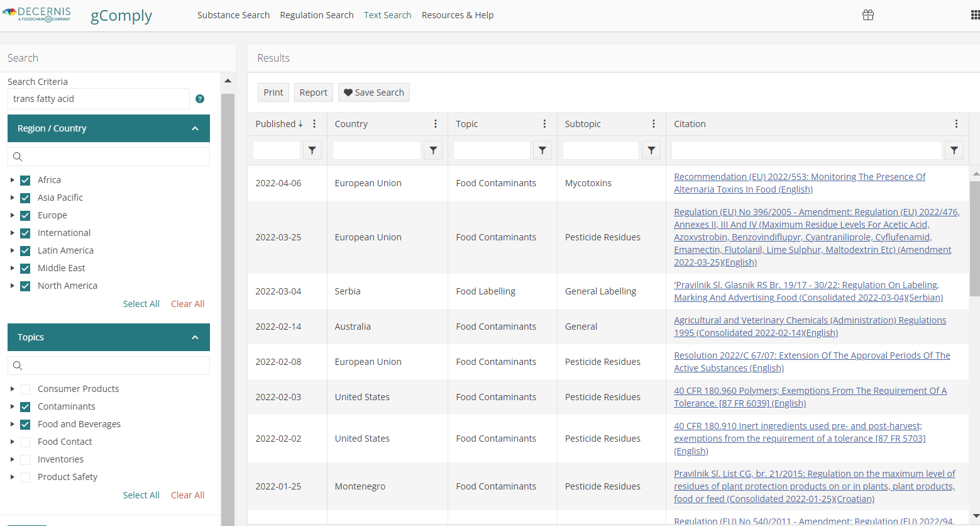Click Clear All under topics
Image resolution: width=980 pixels, height=526 pixels.
pyautogui.click(x=188, y=495)
